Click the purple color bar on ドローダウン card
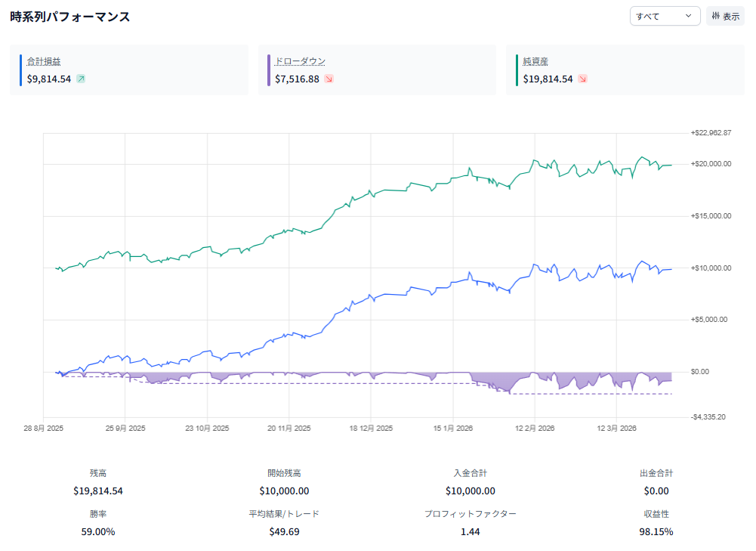This screenshot has height=551, width=756. 269,70
